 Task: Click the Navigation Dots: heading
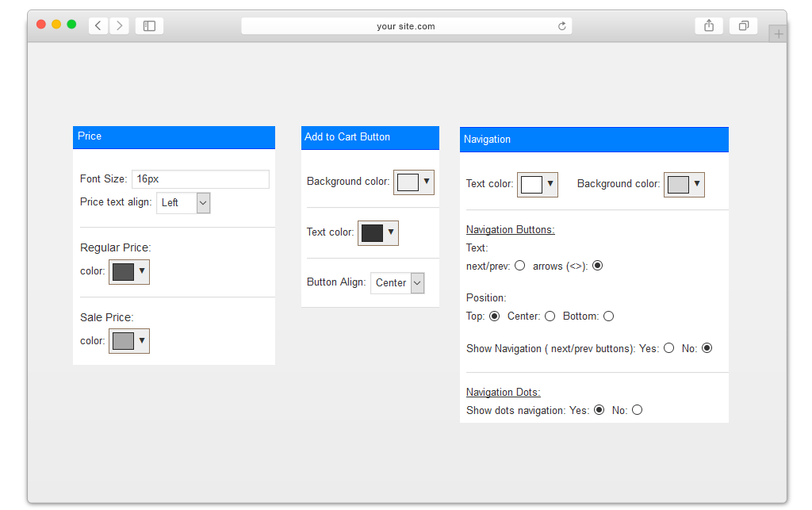(503, 392)
